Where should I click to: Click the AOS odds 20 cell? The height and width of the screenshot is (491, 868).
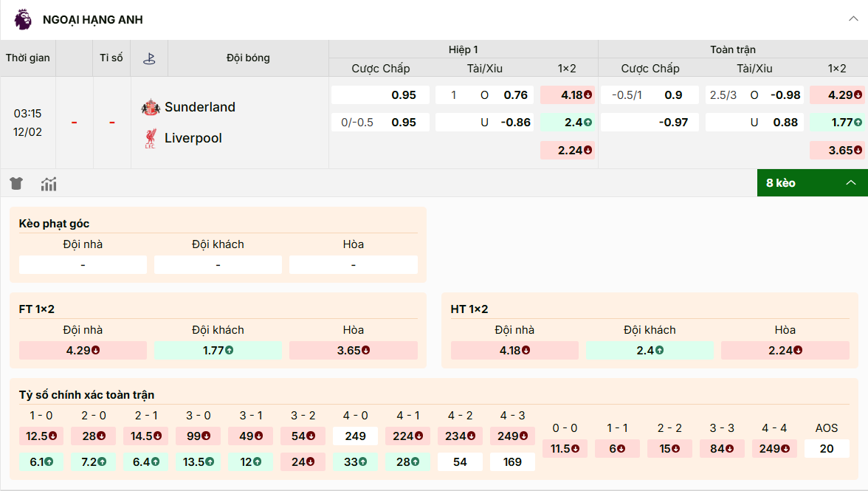click(x=826, y=448)
